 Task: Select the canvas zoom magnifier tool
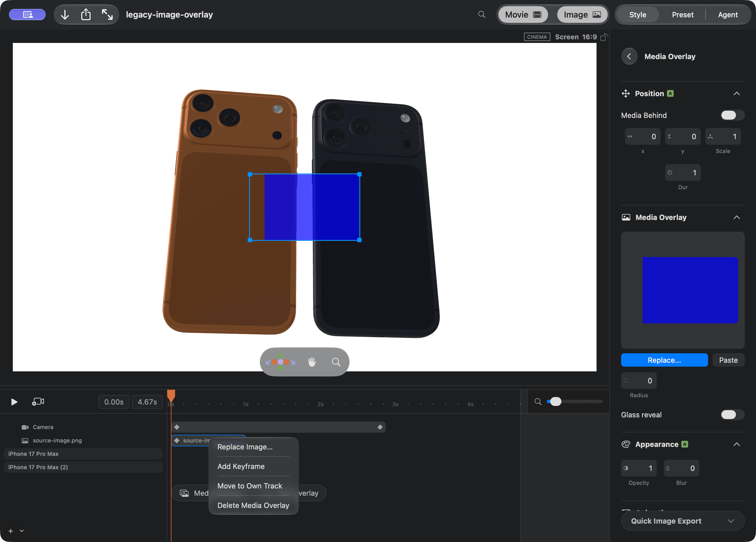pyautogui.click(x=336, y=362)
